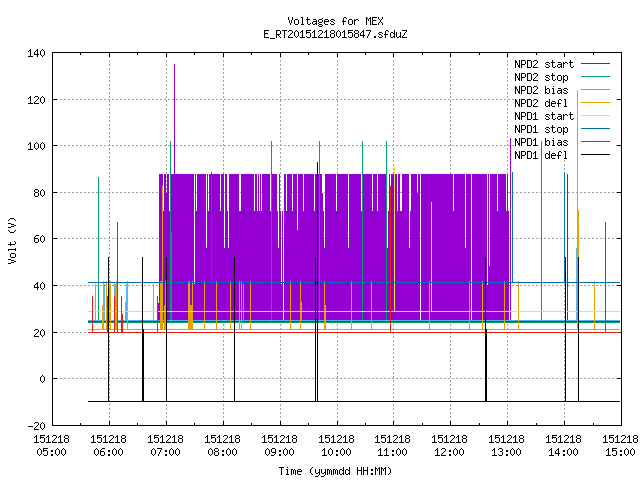Viewport: 640px width, 480px height.
Task: Click the 151218 06:00 time tick label
Action: (x=109, y=446)
